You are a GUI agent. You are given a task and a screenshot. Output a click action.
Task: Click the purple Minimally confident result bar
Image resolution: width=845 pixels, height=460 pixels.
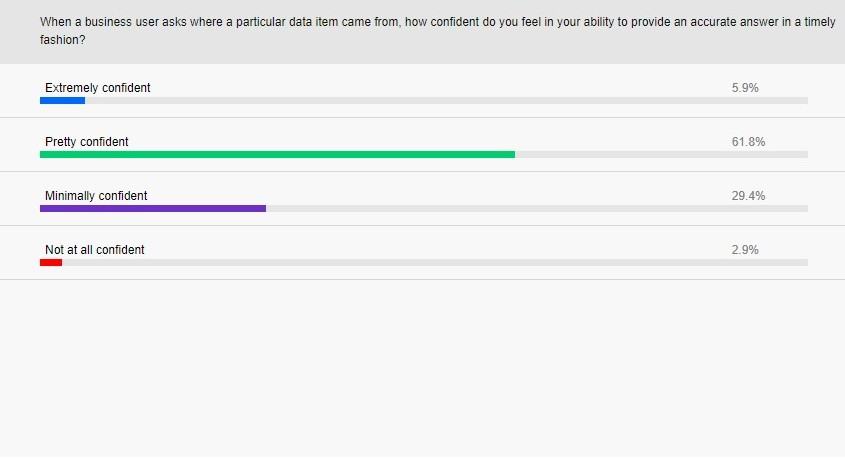(153, 208)
